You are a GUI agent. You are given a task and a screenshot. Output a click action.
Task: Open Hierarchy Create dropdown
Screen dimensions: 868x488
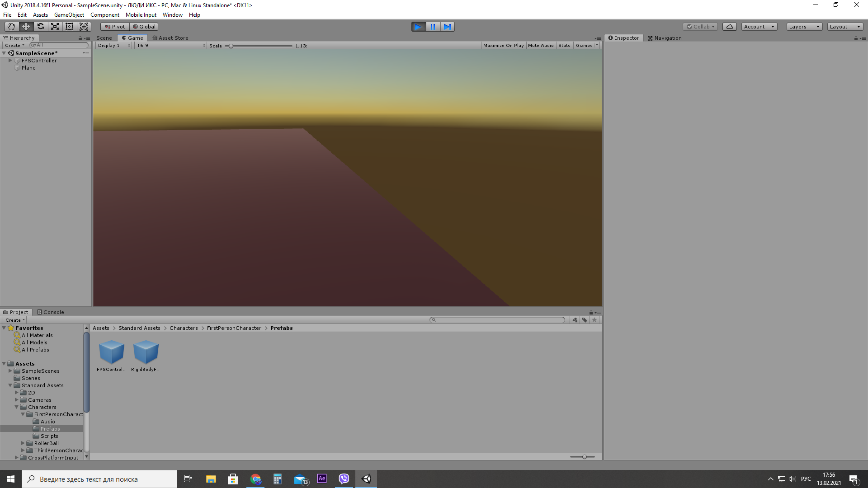(x=14, y=46)
